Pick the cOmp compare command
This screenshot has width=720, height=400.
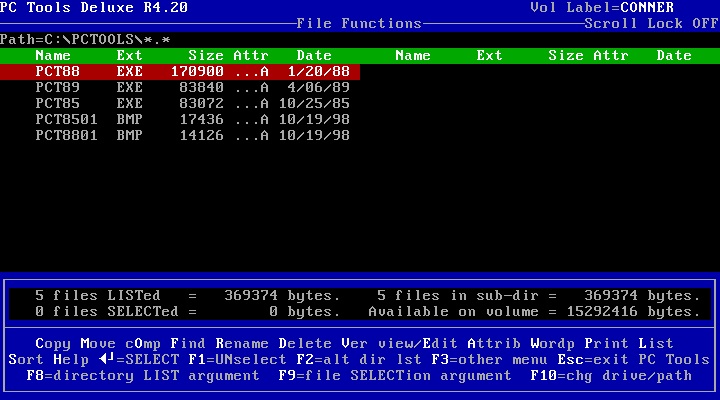[x=143, y=344]
